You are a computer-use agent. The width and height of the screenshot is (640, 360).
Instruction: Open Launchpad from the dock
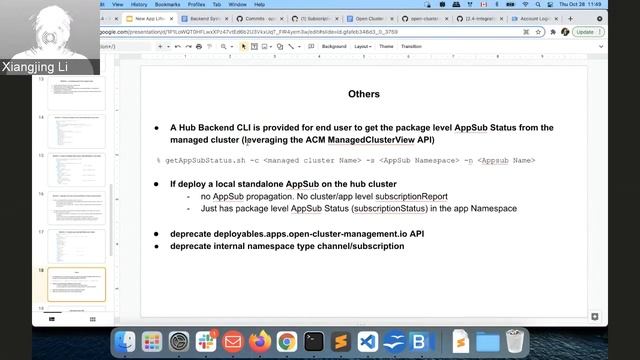point(152,341)
